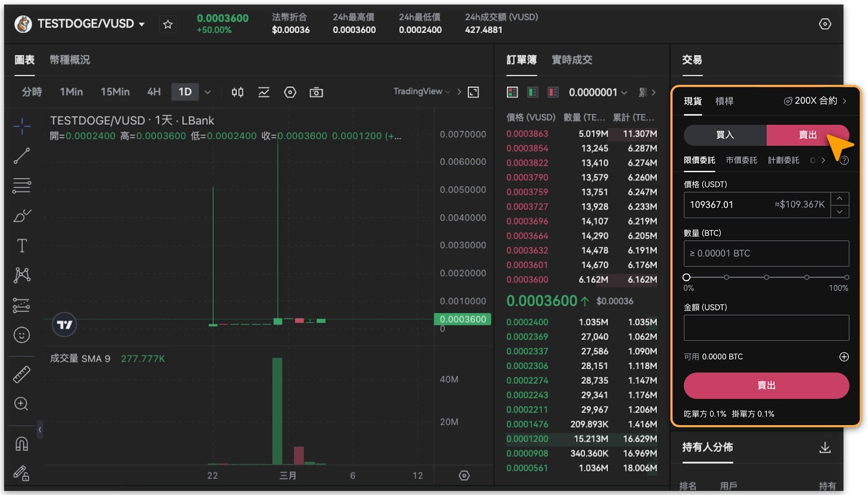Select the trend line drawing tool
The height and width of the screenshot is (495, 868).
22,156
